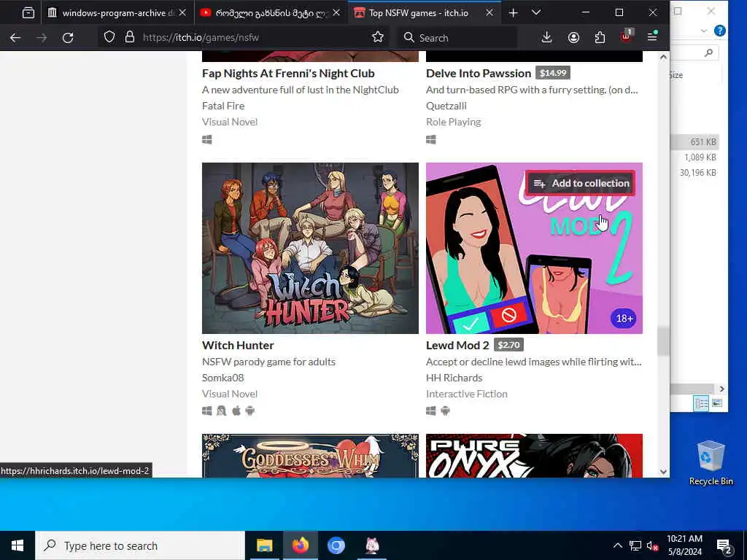This screenshot has height=560, width=747.
Task: Open File Explorer from taskbar
Action: 264,545
